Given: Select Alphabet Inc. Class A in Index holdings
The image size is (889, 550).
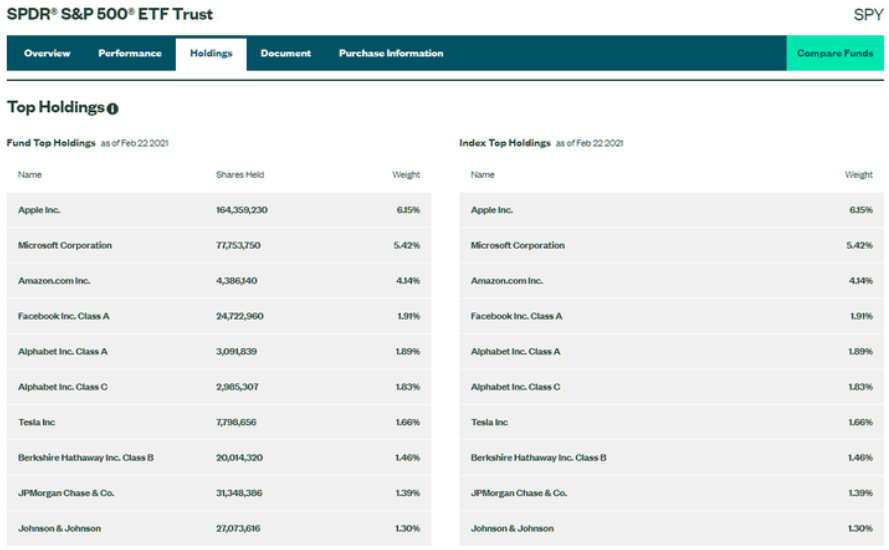Looking at the screenshot, I should click(515, 352).
